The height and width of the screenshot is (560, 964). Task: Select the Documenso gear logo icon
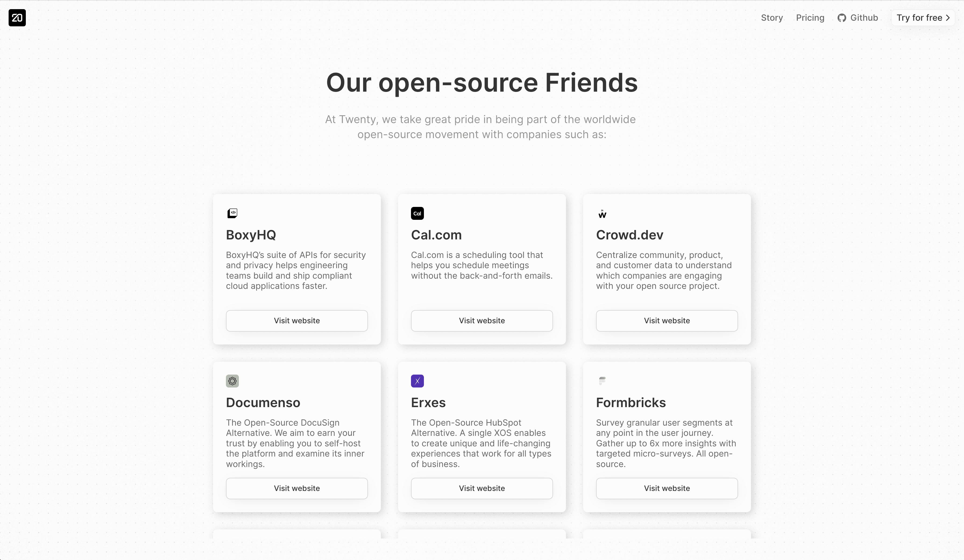[232, 381]
